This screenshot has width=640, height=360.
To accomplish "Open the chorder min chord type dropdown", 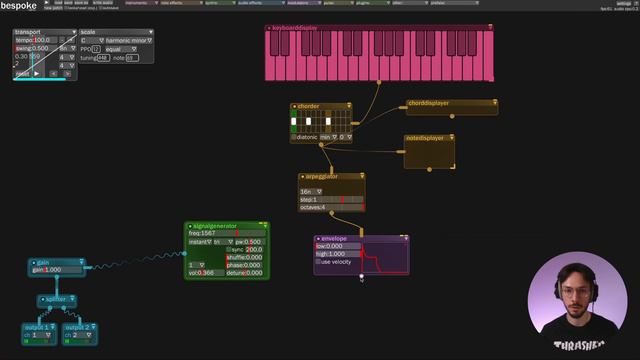I will point(328,137).
